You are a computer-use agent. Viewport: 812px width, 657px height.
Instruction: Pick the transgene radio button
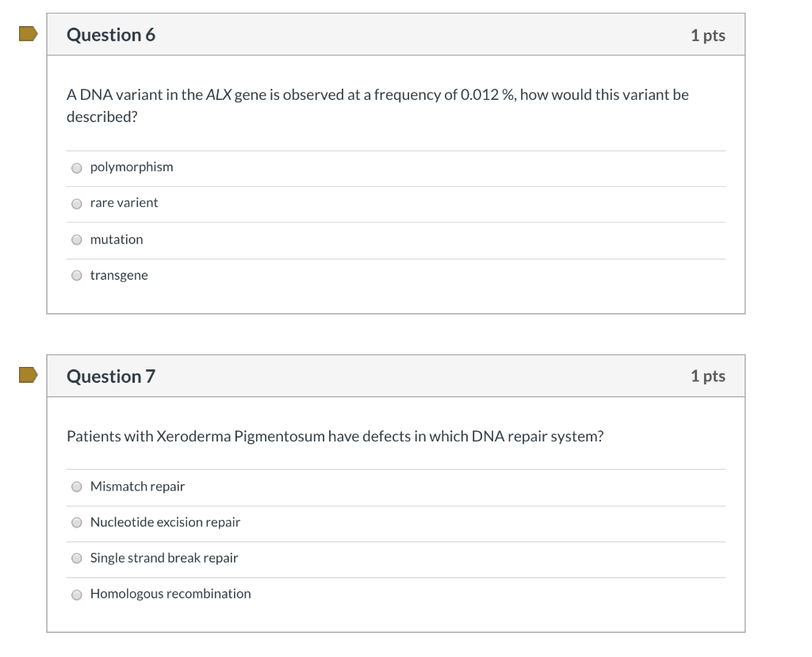click(77, 276)
